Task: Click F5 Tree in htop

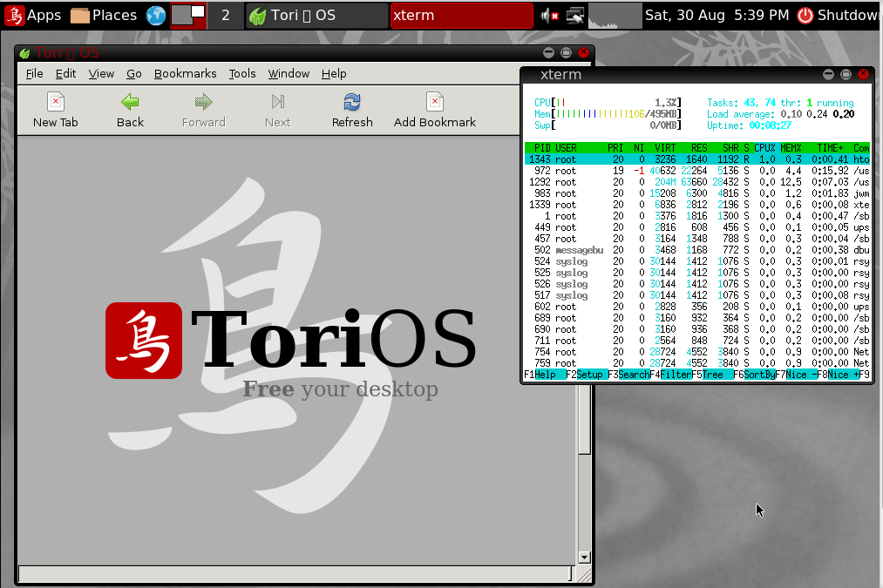Action: (x=712, y=375)
